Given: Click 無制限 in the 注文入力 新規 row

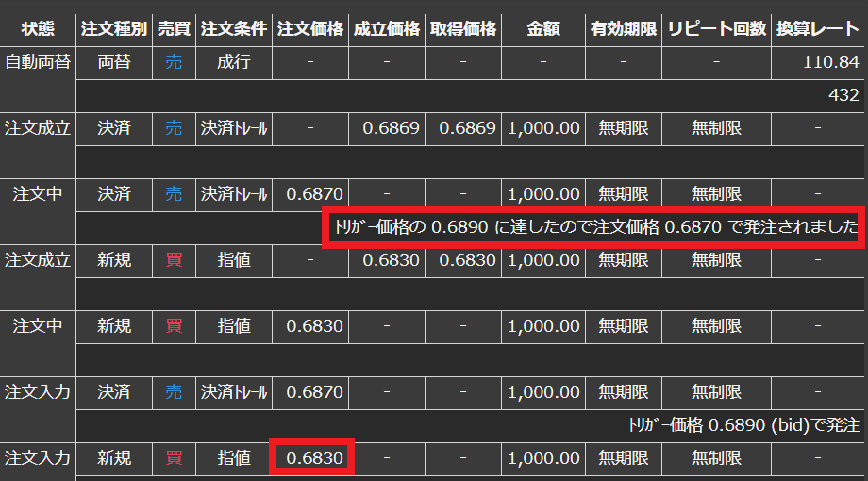Looking at the screenshot, I should pos(716,457).
